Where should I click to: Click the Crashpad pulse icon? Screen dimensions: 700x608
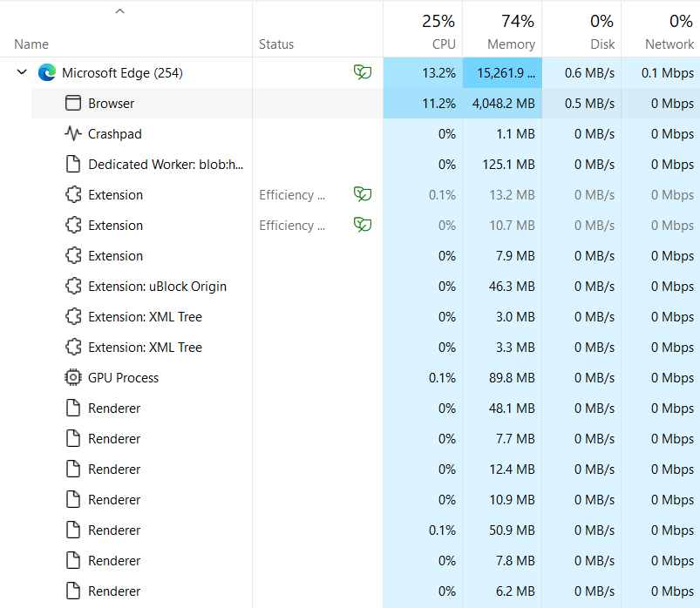(x=73, y=133)
